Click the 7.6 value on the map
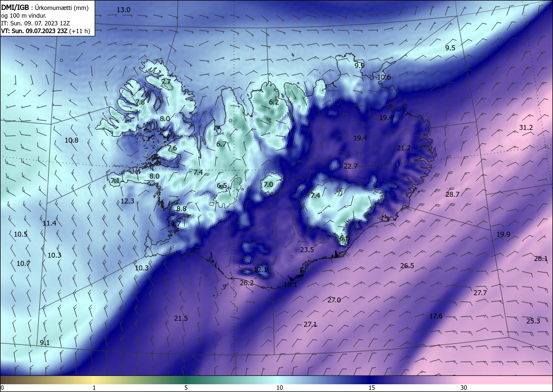 (172, 148)
